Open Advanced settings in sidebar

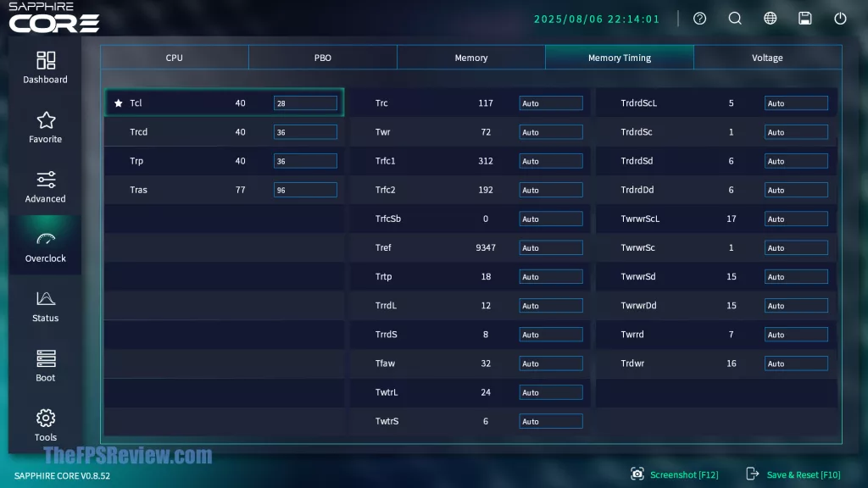[x=46, y=187]
